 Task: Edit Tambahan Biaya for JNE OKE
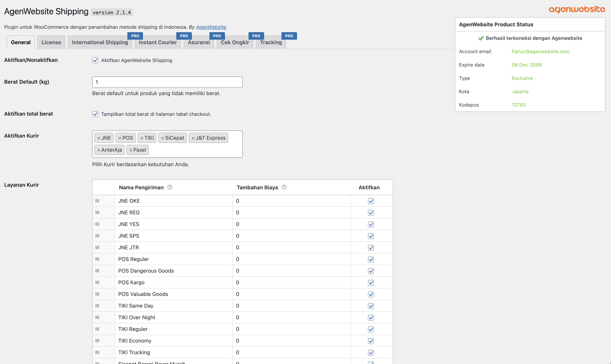[292, 201]
